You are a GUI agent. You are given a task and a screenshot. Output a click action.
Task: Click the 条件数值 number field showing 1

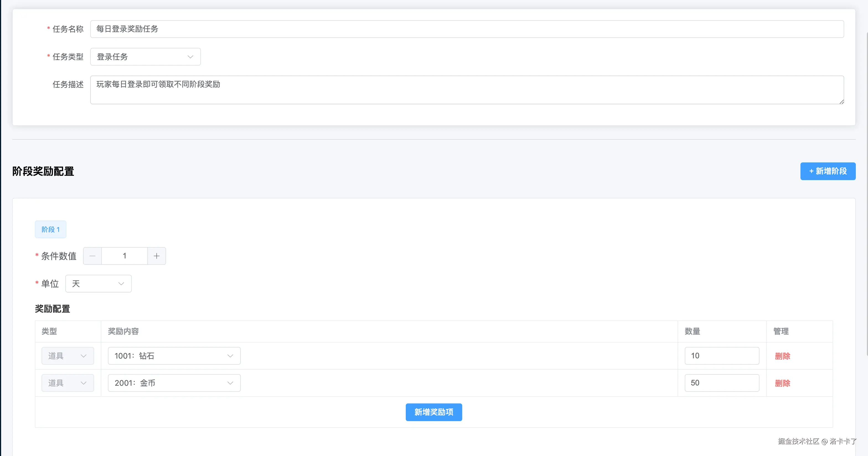(124, 256)
